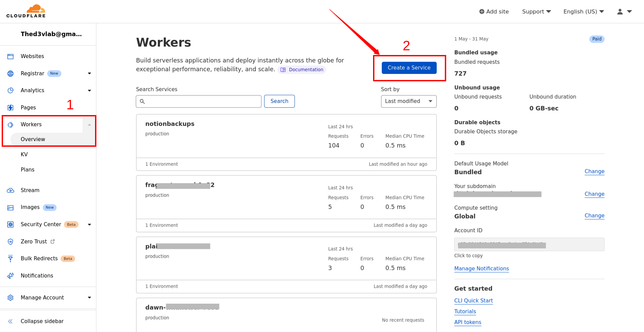Change the Default Usage Model
This screenshot has height=332, width=644.
click(594, 171)
